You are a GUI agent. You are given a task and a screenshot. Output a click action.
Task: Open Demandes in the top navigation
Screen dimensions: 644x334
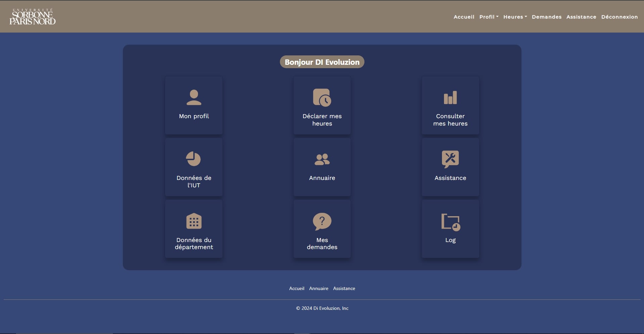[546, 17]
